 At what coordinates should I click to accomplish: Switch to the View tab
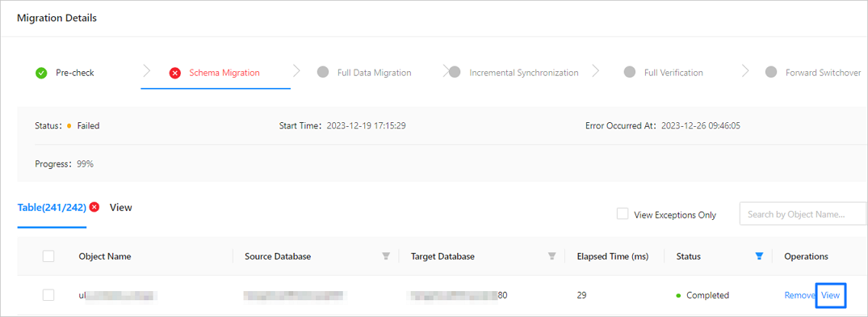(x=120, y=207)
